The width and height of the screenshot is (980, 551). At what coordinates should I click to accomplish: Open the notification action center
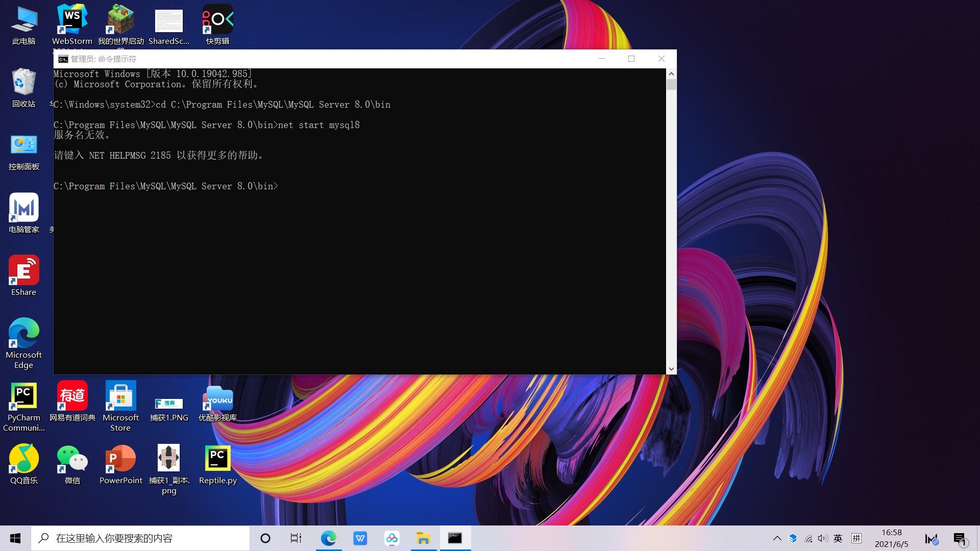tap(960, 538)
